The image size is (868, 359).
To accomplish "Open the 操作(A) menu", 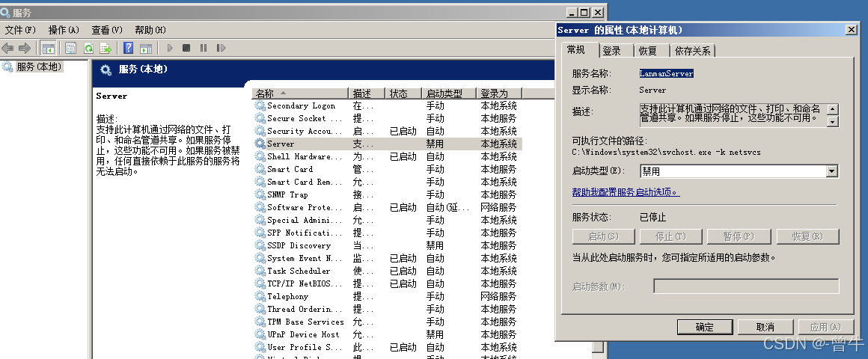I will tap(64, 30).
